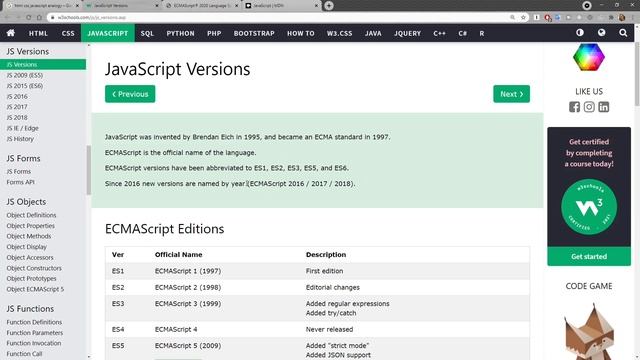Screen dimensions: 640x360
Task: Click the browser home button
Action: pos(39,18)
